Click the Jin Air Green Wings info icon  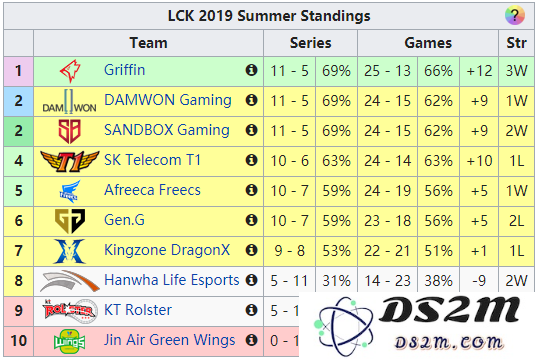pyautogui.click(x=251, y=340)
